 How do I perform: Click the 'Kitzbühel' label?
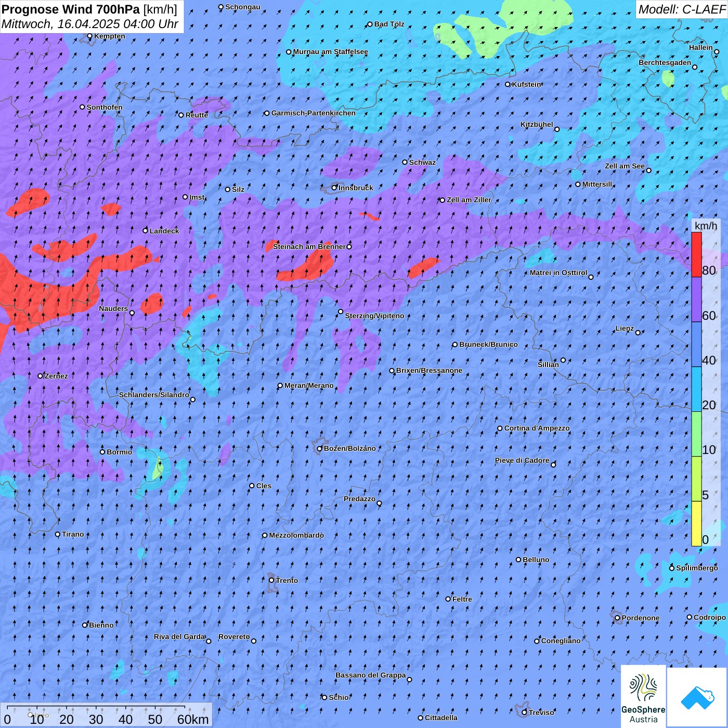pyautogui.click(x=537, y=124)
